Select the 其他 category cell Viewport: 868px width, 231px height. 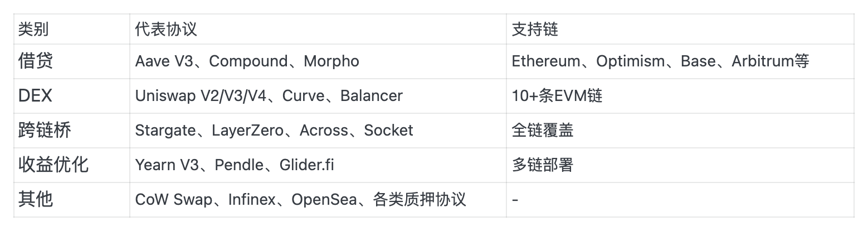click(36, 199)
